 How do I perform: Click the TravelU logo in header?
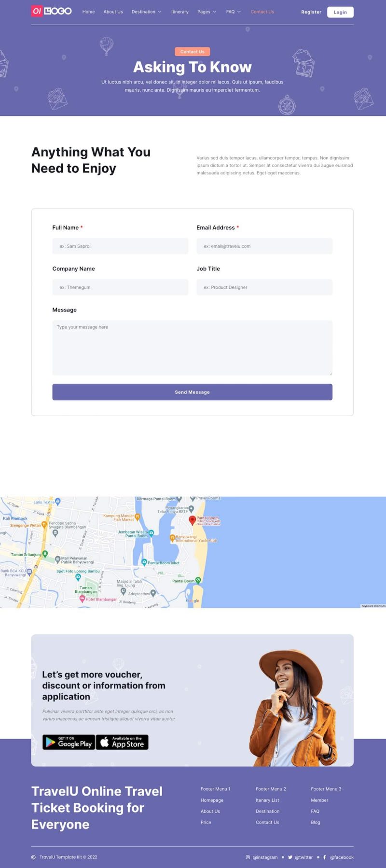pos(51,11)
